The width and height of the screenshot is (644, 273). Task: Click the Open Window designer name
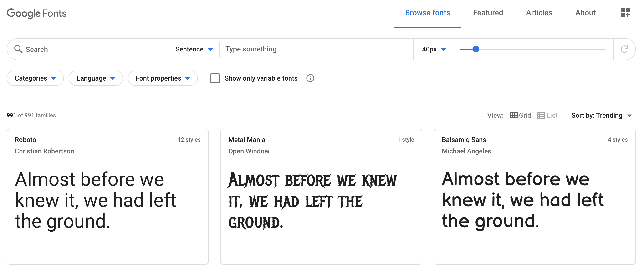pos(249,151)
